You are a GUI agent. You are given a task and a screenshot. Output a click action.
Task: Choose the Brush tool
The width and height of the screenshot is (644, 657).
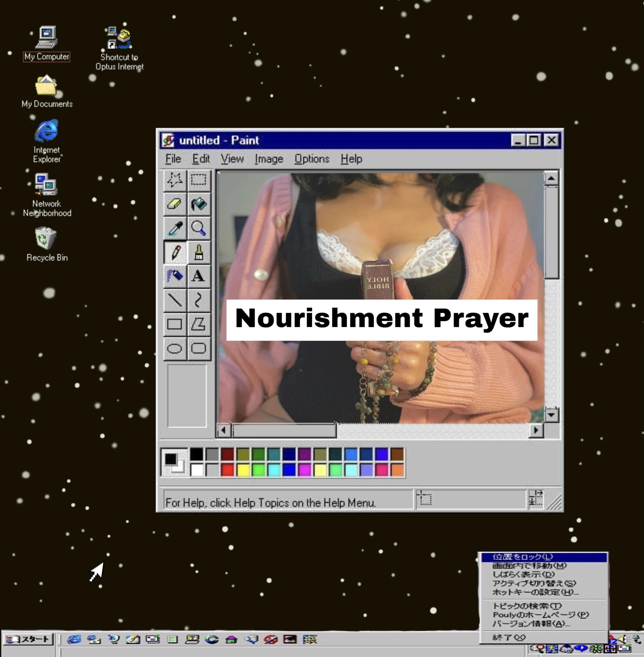pyautogui.click(x=199, y=252)
